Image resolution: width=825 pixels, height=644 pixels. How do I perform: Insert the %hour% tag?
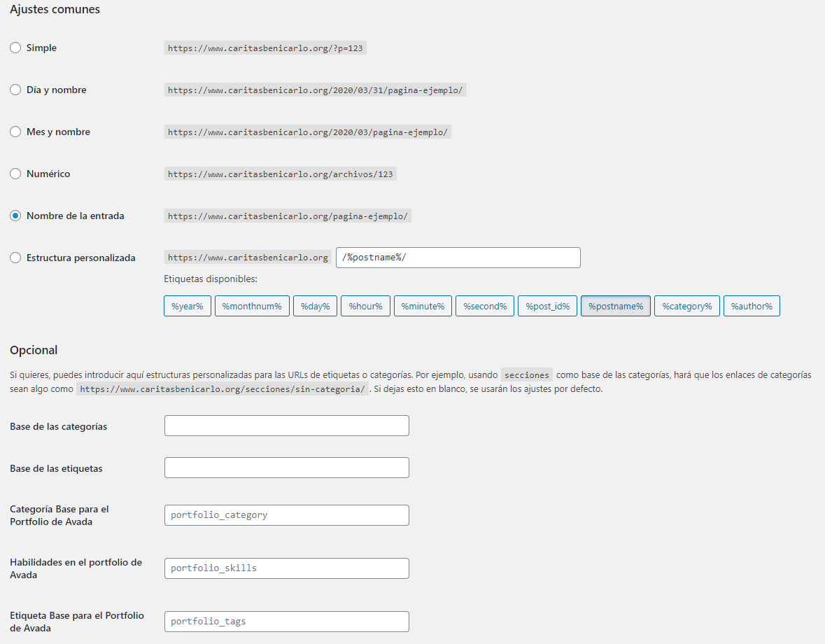(x=366, y=306)
